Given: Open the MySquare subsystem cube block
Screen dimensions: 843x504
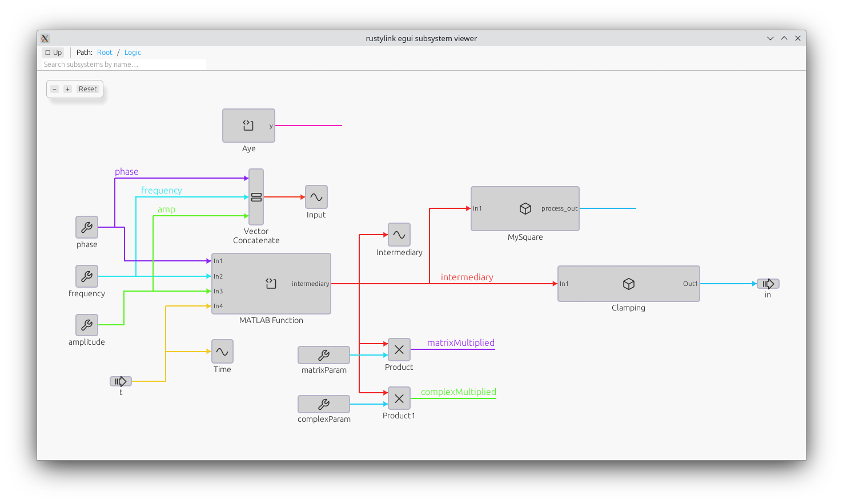Looking at the screenshot, I should [525, 209].
